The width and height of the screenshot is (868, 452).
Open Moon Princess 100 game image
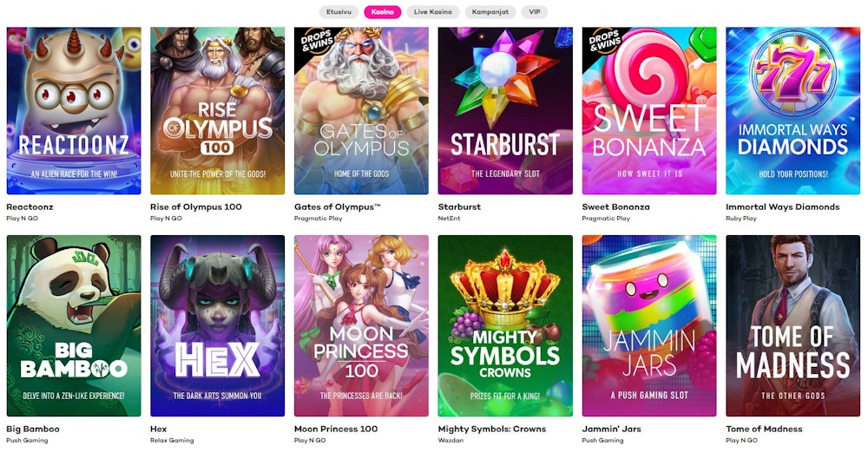(361, 325)
